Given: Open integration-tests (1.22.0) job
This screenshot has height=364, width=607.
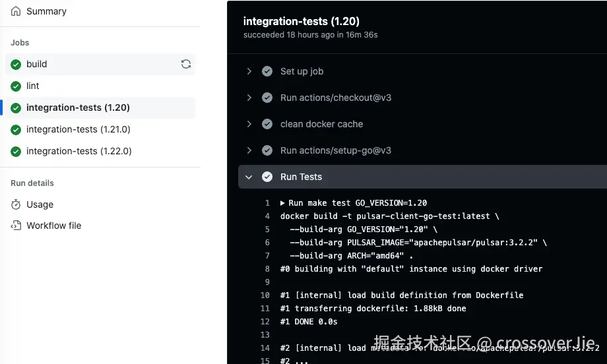Looking at the screenshot, I should point(79,151).
